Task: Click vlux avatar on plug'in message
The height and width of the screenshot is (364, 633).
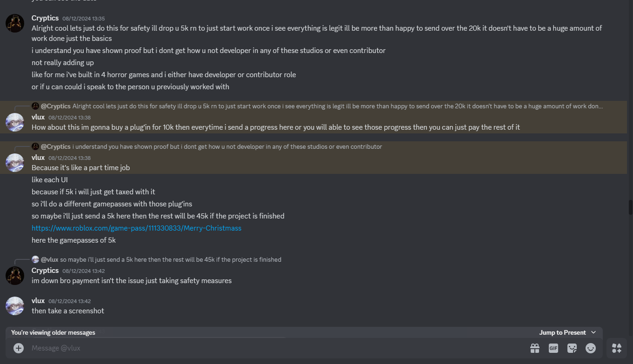Action: coord(15,122)
